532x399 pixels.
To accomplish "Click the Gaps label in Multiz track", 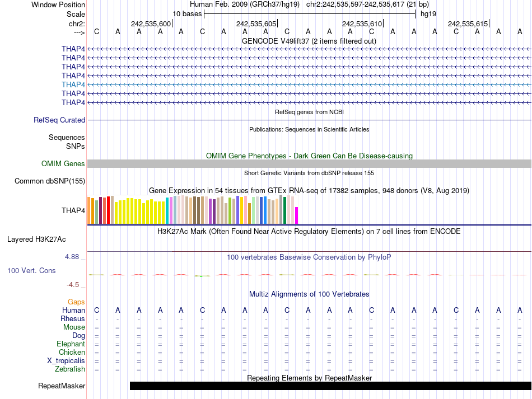I will [76, 302].
